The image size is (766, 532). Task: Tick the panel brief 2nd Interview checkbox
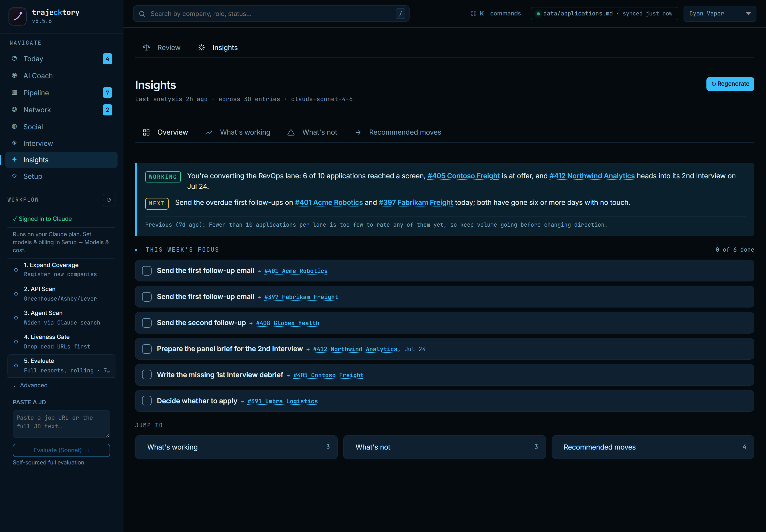tap(147, 349)
